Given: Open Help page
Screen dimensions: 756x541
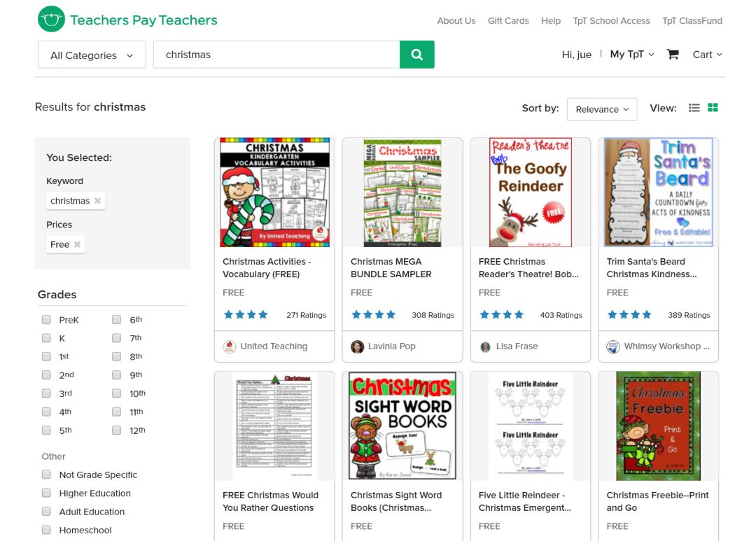Looking at the screenshot, I should point(551,21).
